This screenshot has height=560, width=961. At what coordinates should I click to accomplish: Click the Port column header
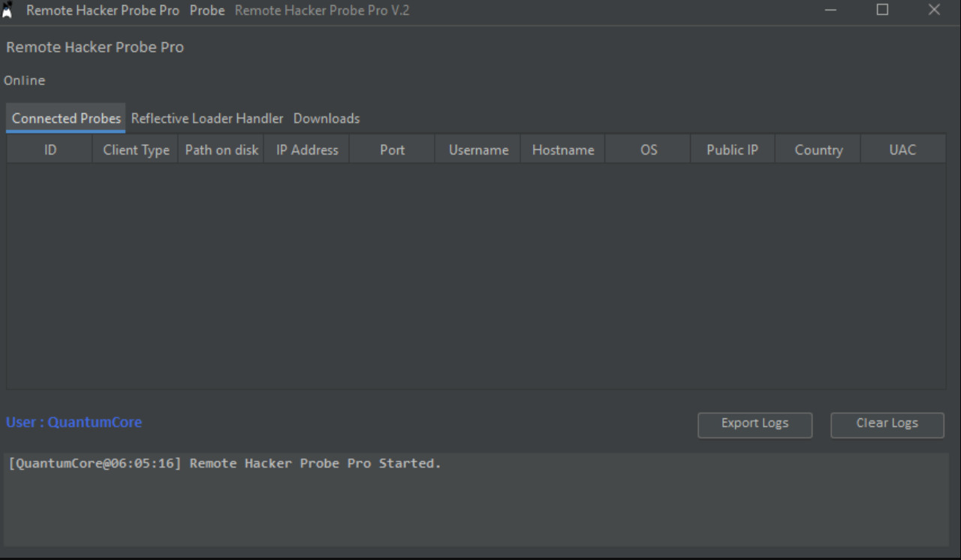pos(393,149)
